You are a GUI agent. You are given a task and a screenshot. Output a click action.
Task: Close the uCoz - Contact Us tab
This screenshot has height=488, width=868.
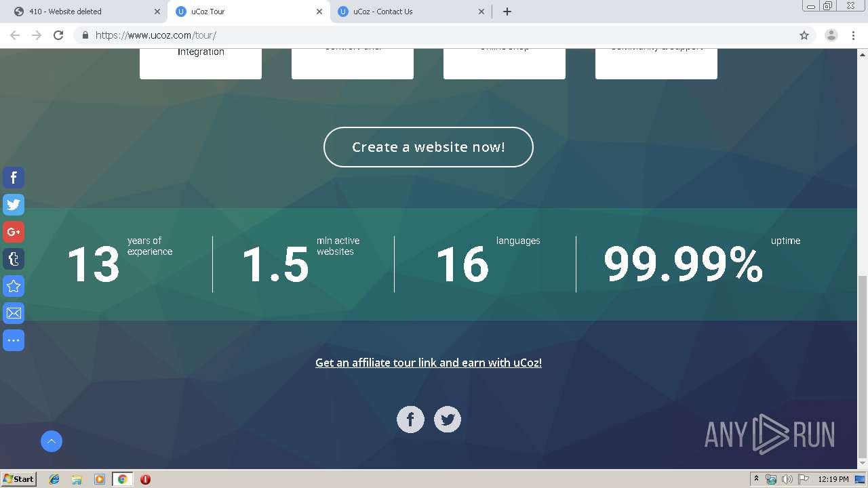tap(481, 12)
